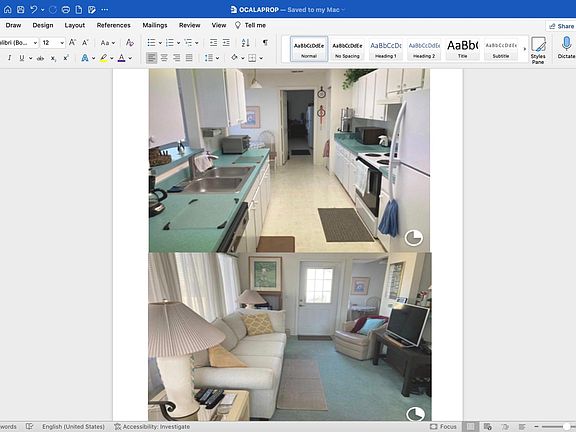Toggle underline formatting
This screenshot has height=432, width=576.
(22, 58)
